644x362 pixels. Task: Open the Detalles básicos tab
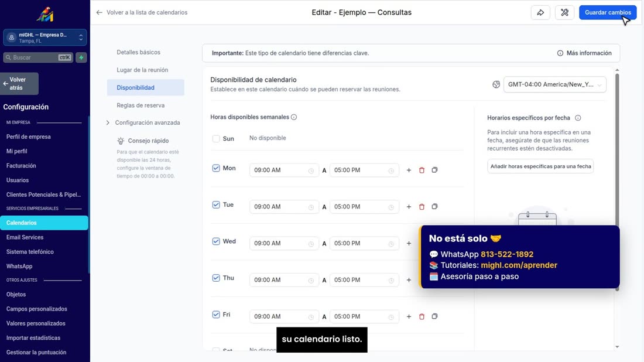(138, 52)
